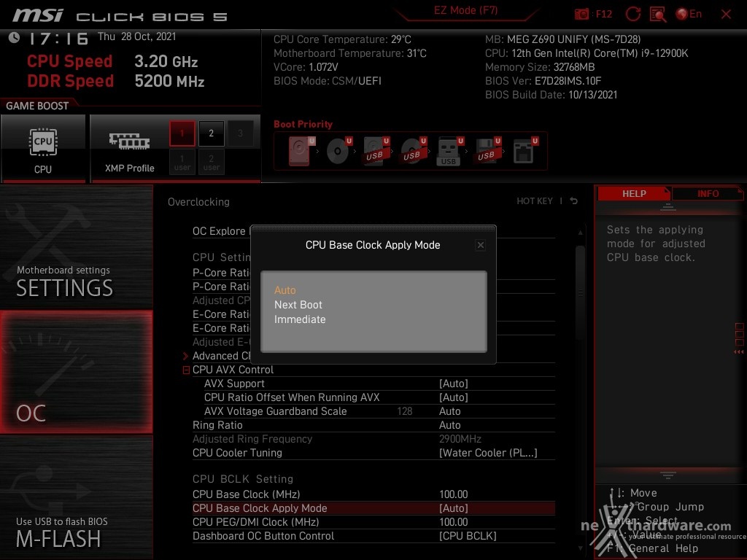Go back with the return arrow icon
Viewport: 747px width, 560px height.
coord(573,201)
